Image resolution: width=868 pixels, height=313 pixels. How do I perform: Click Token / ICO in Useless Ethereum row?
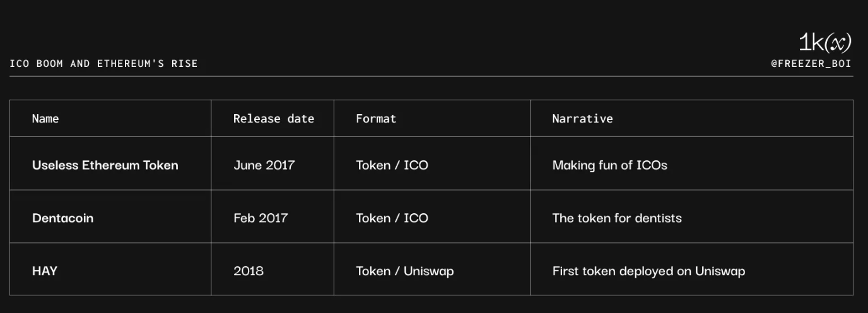(x=392, y=165)
